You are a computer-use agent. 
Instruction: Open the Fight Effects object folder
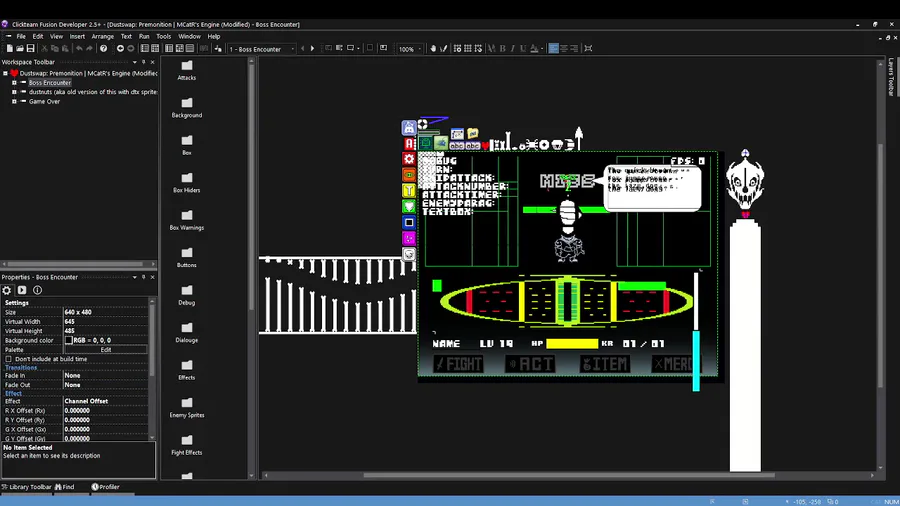(187, 445)
